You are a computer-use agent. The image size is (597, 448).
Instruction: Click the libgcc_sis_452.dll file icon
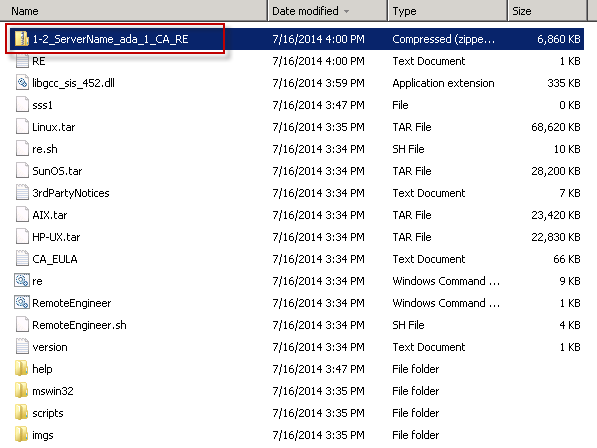[22, 83]
